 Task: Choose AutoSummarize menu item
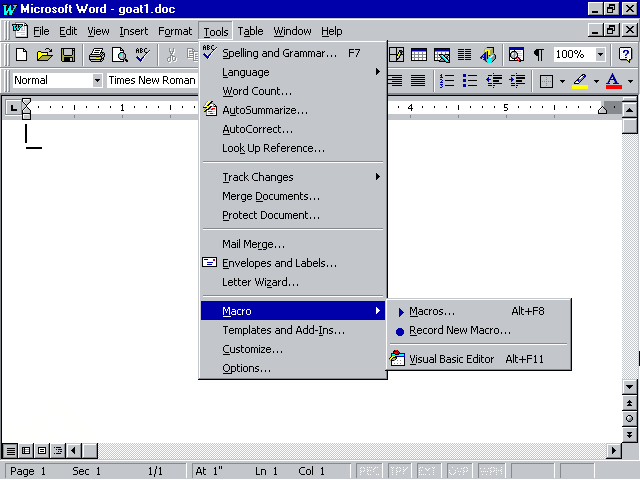coord(293,110)
